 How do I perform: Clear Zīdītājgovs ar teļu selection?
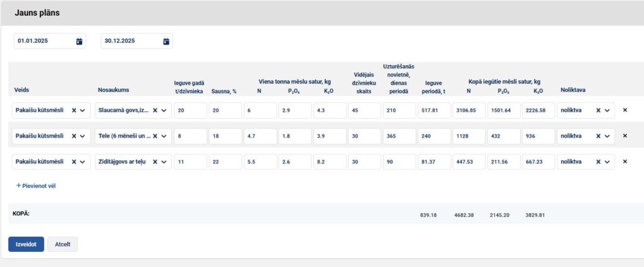pyautogui.click(x=155, y=161)
